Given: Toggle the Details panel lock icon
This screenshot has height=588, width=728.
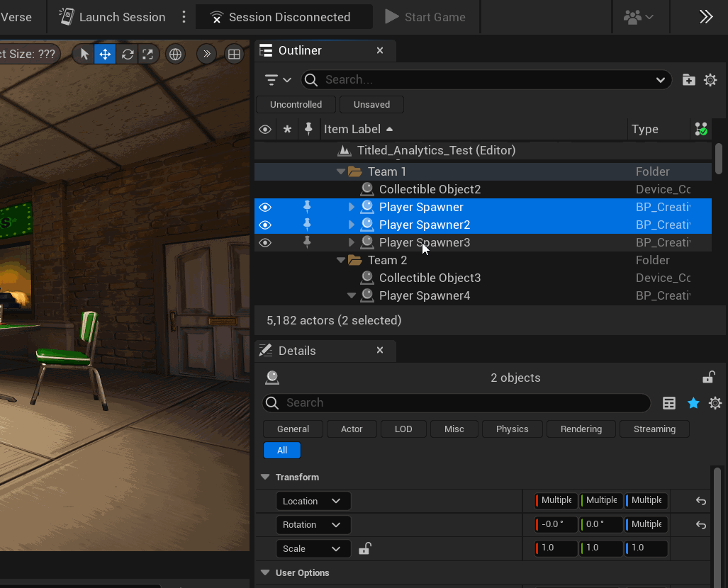Looking at the screenshot, I should (708, 378).
